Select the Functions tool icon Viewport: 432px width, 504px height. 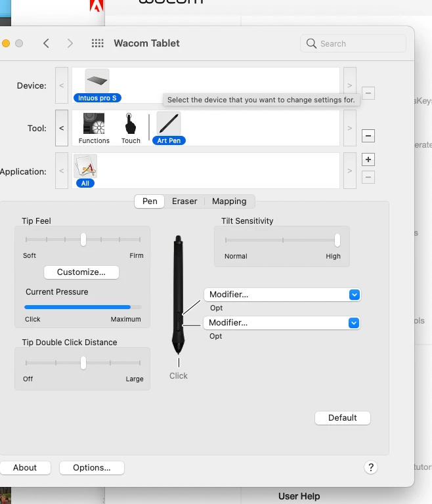[x=94, y=123]
